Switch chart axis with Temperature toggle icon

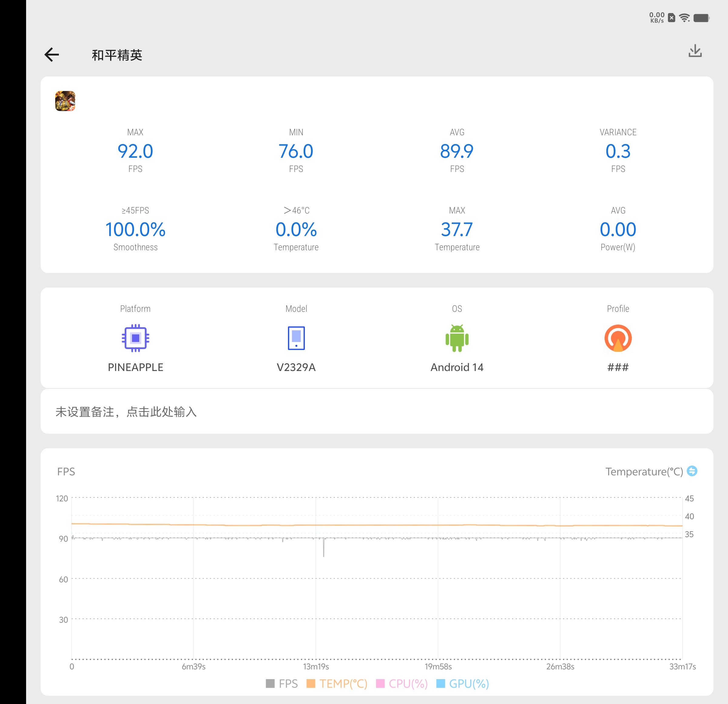(x=692, y=471)
